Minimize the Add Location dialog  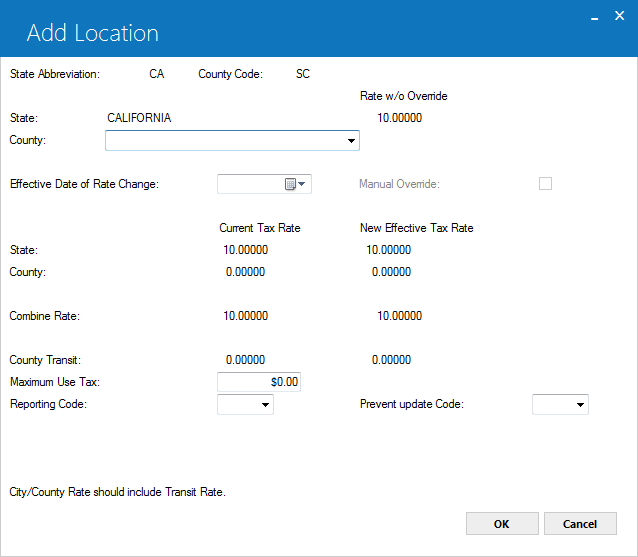point(594,17)
